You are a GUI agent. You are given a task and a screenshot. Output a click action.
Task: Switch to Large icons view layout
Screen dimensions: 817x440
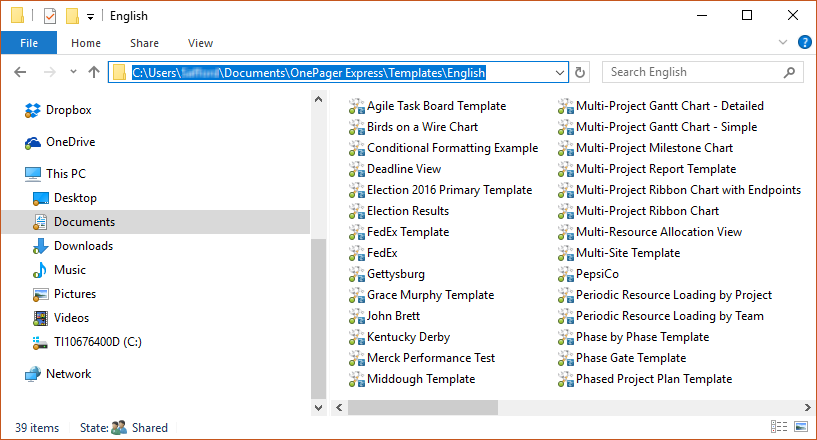coord(801,427)
